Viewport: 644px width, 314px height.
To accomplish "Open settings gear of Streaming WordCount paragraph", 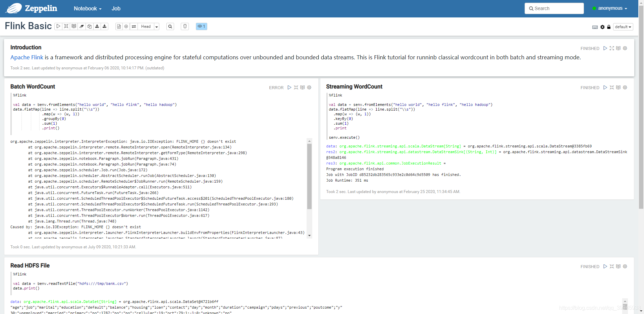I will click(625, 87).
